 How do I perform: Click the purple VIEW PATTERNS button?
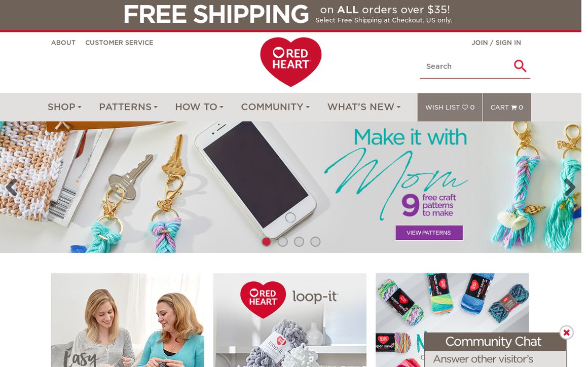(x=429, y=233)
